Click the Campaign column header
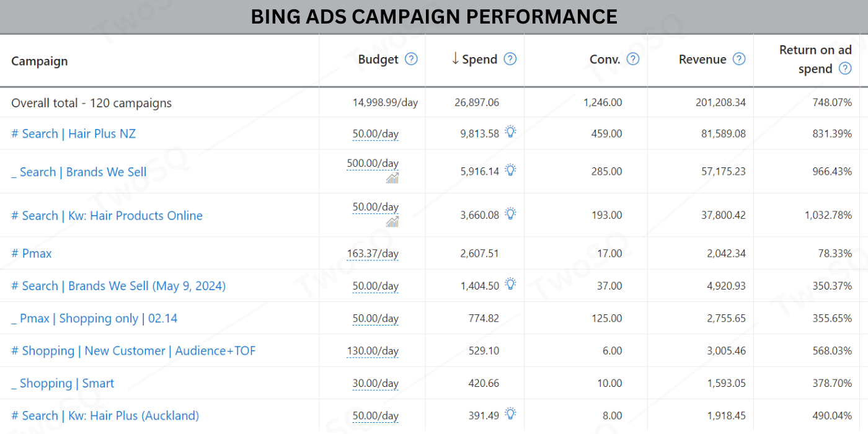Viewport: 868px width, 434px height. coord(40,61)
